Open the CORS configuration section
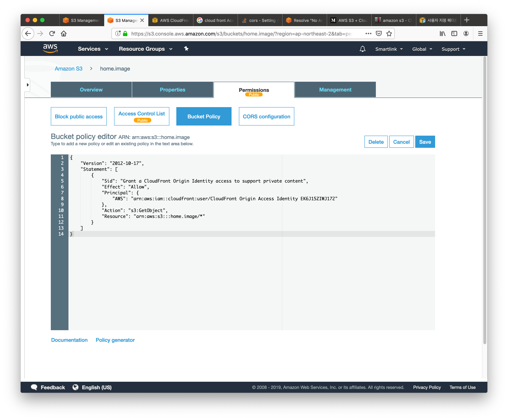 [266, 117]
